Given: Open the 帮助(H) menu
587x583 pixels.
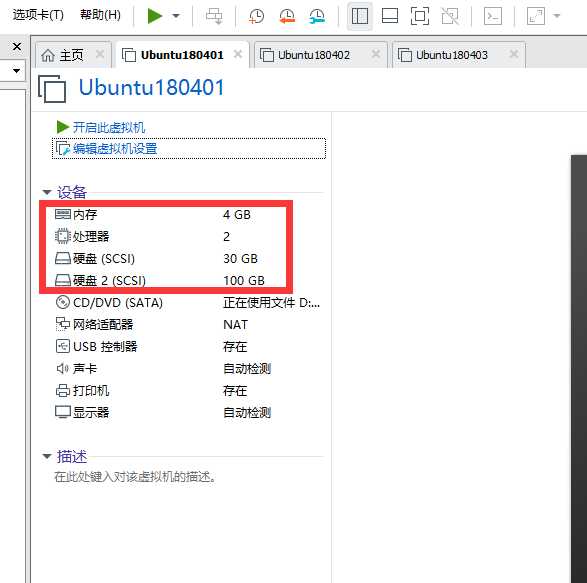Looking at the screenshot, I should coord(100,15).
